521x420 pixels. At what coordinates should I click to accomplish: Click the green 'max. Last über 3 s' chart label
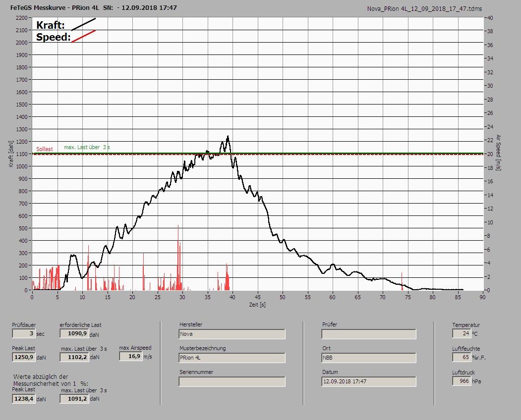pos(87,147)
